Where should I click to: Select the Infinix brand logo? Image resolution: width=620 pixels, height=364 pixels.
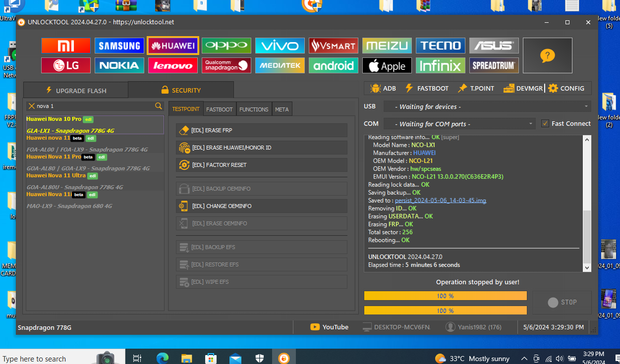(x=441, y=65)
